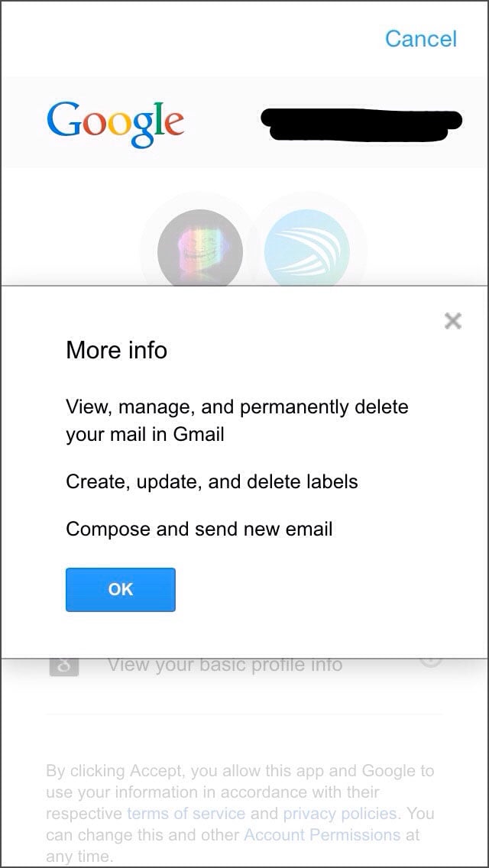Screen dimensions: 489x868
Task: Click the Compose and send new email line
Action: point(199,530)
